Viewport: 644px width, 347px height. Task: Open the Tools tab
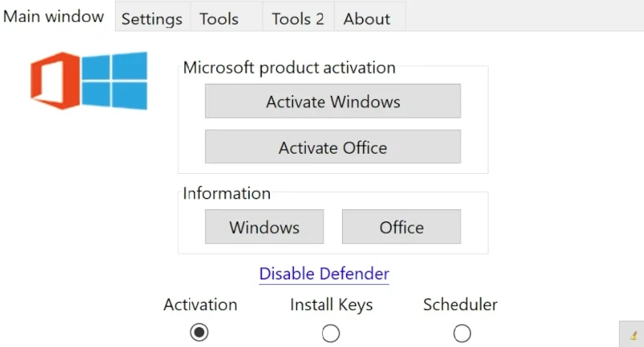226,19
